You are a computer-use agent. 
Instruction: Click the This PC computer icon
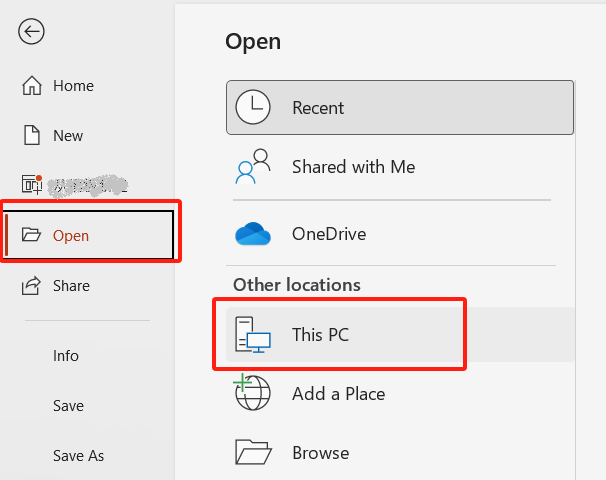[x=253, y=334]
